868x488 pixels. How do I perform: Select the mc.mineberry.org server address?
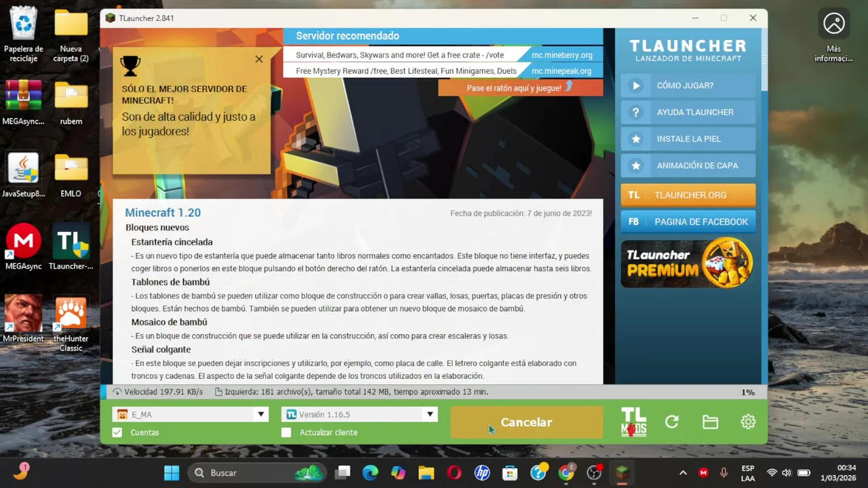(561, 55)
